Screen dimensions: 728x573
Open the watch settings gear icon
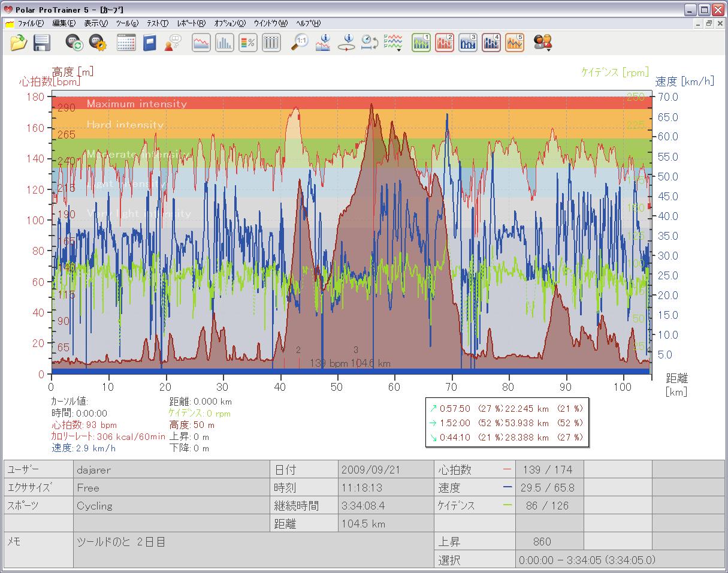click(98, 43)
